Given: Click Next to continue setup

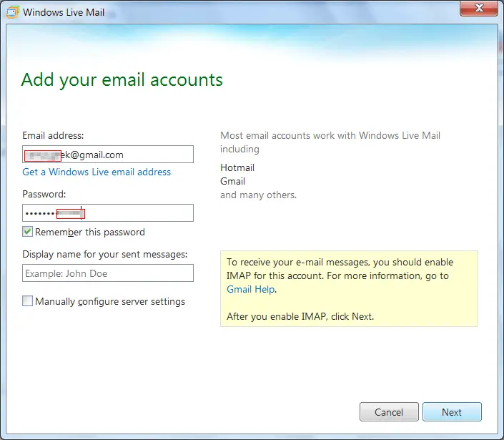Looking at the screenshot, I should (452, 411).
